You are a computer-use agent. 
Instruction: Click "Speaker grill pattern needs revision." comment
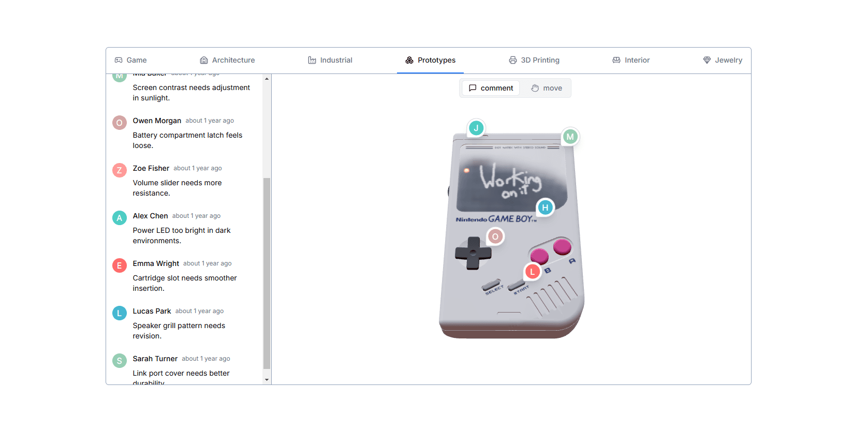coord(179,331)
